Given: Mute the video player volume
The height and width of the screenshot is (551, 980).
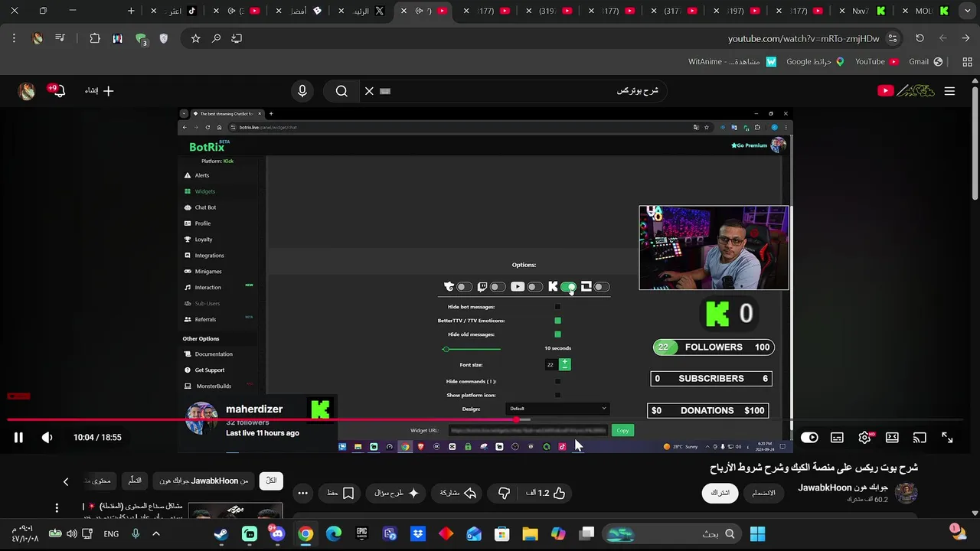Looking at the screenshot, I should [x=47, y=438].
